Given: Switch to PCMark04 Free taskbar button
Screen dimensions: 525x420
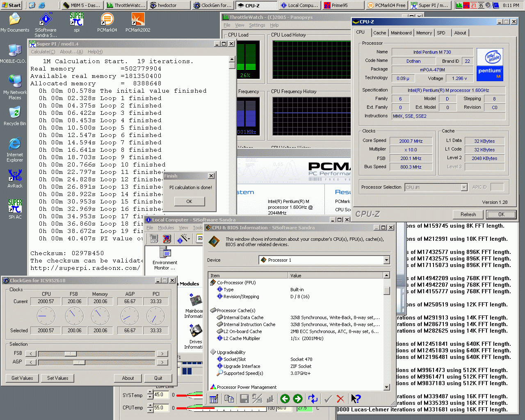Looking at the screenshot, I should 387,5.
